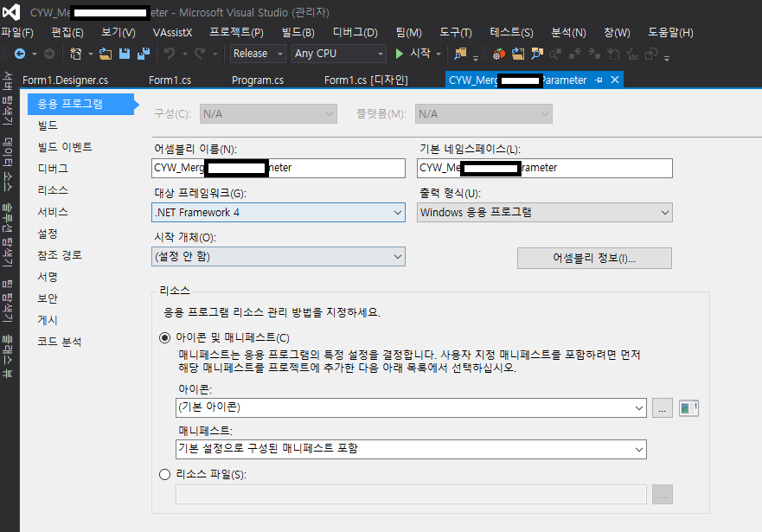This screenshot has width=762, height=532.
Task: Switch to Form1.Designer.cs tab
Action: pyautogui.click(x=65, y=80)
